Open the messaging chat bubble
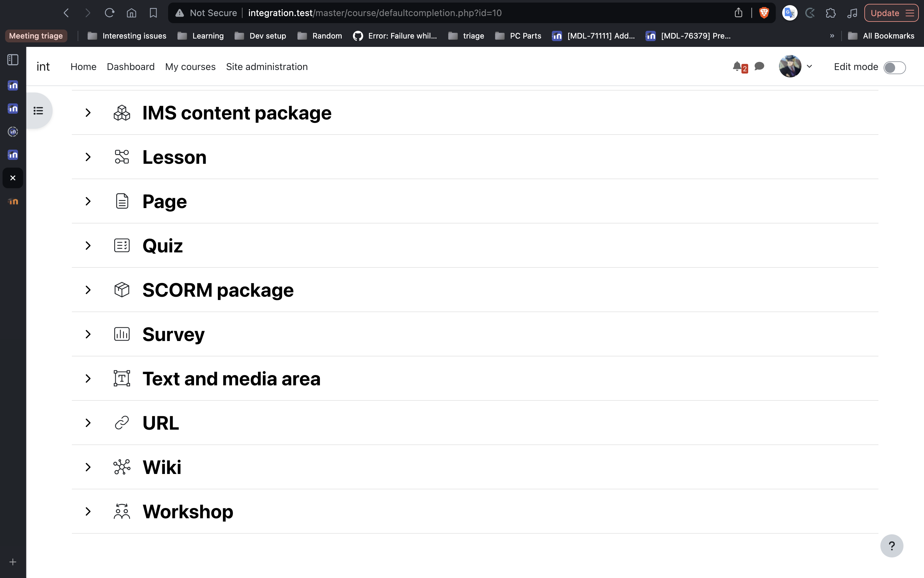924x578 pixels. click(x=759, y=66)
